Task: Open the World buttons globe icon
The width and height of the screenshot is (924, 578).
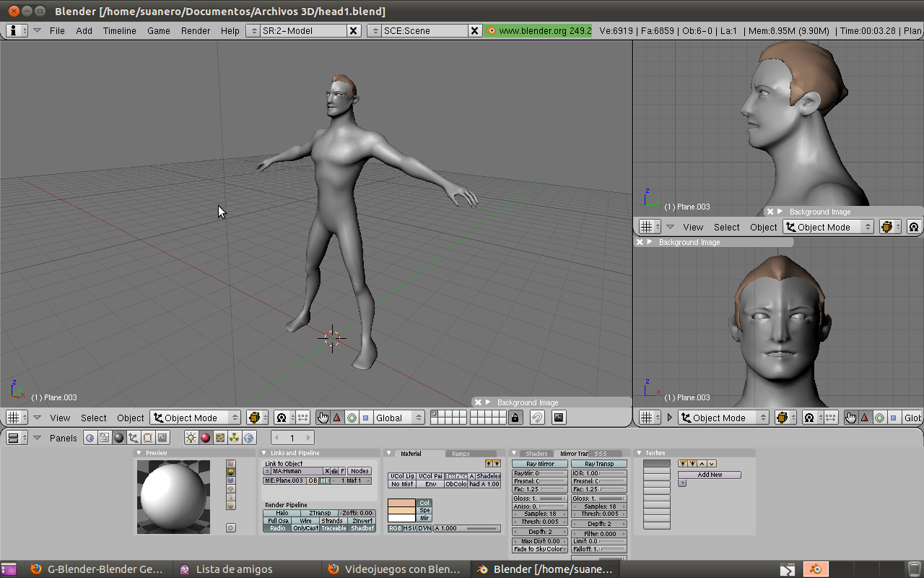Action: 249,438
